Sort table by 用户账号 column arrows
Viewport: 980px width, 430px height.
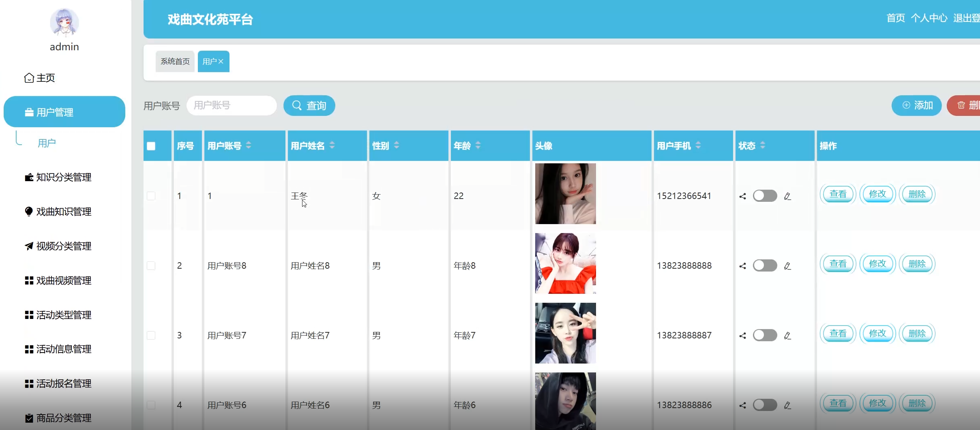point(249,145)
